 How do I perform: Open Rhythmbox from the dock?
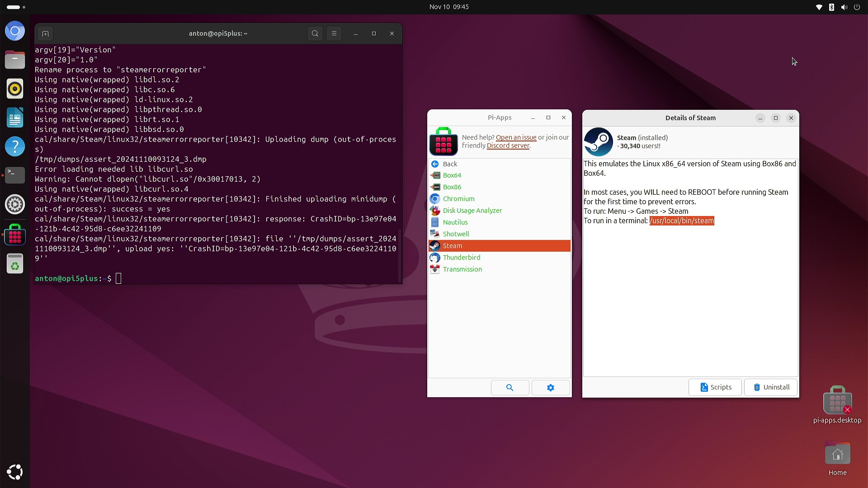[x=15, y=89]
